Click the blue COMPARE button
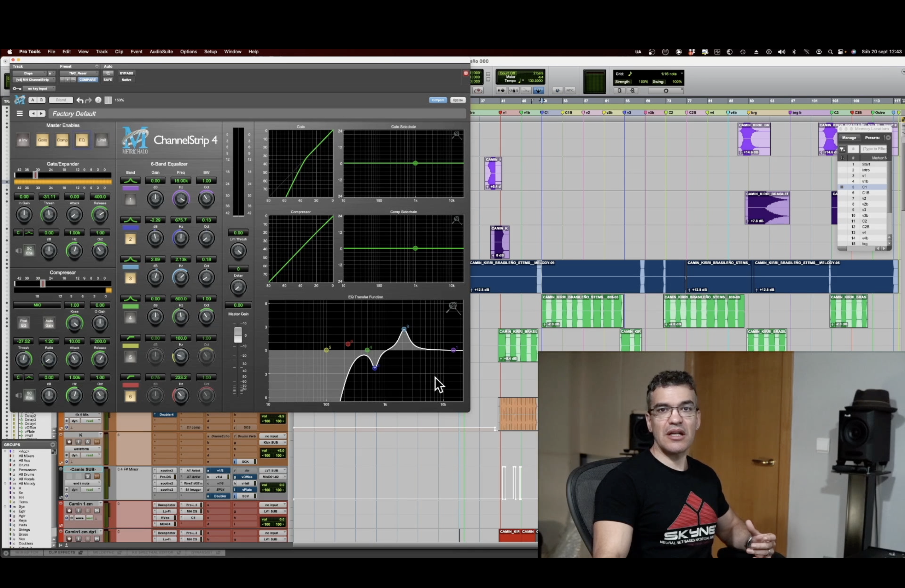905x588 pixels. pyautogui.click(x=87, y=80)
